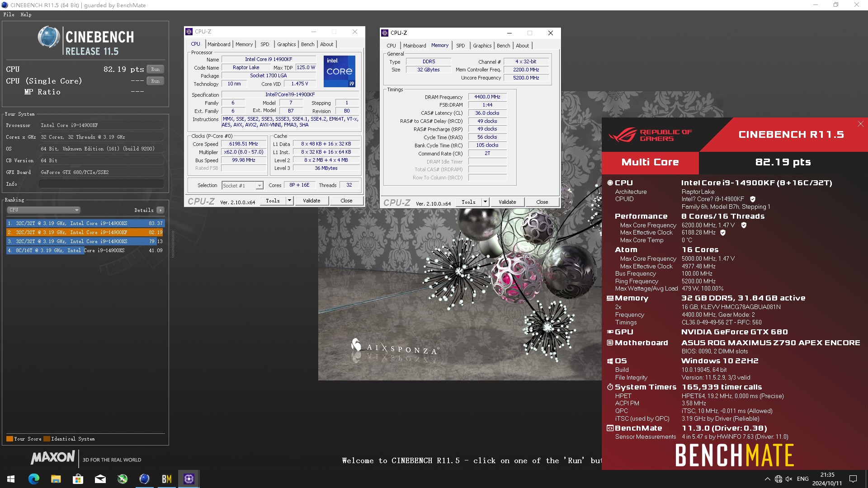Close the BenchMate result overlay

pyautogui.click(x=860, y=124)
